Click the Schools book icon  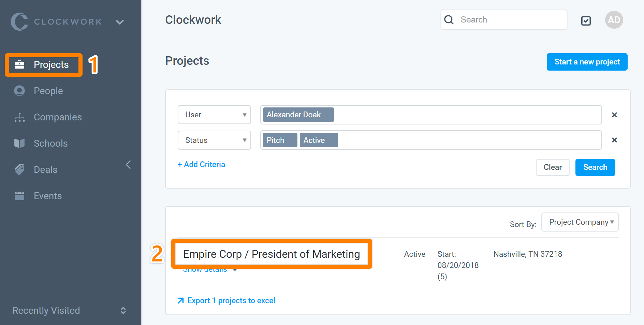coord(19,143)
